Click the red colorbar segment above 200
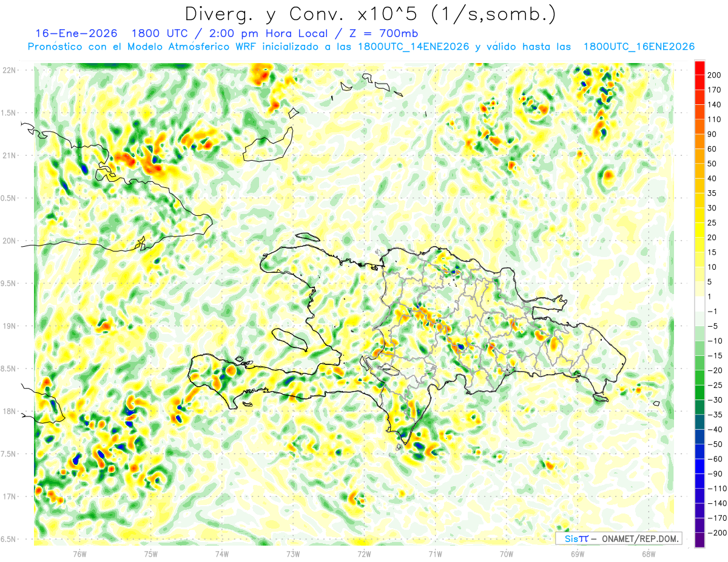728x562 pixels. pyautogui.click(x=699, y=67)
